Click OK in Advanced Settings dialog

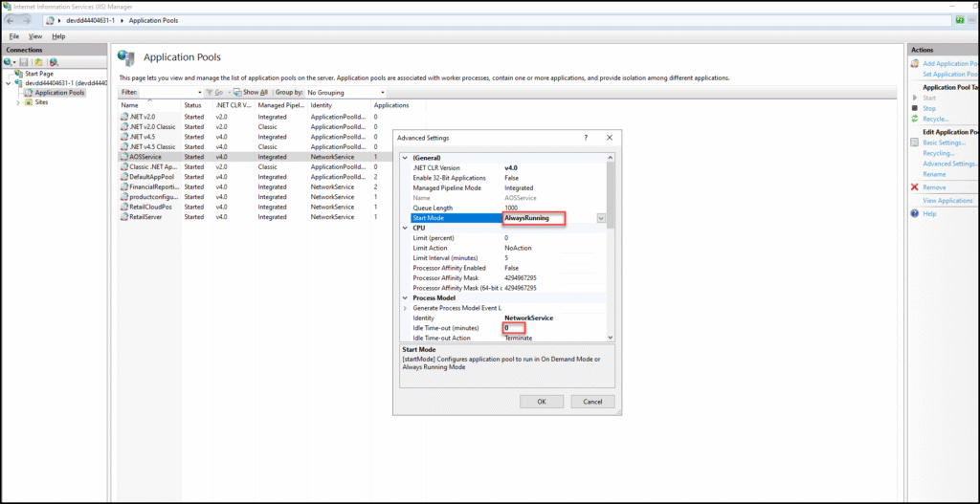(x=542, y=402)
